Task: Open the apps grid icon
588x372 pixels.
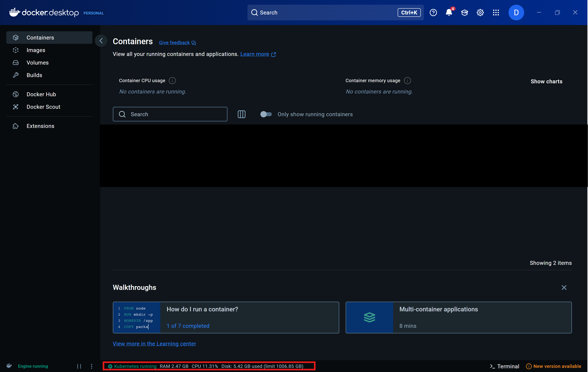Action: 496,13
